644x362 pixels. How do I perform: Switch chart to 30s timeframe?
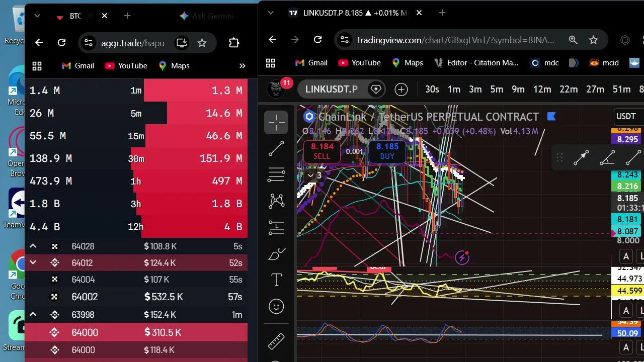(432, 89)
